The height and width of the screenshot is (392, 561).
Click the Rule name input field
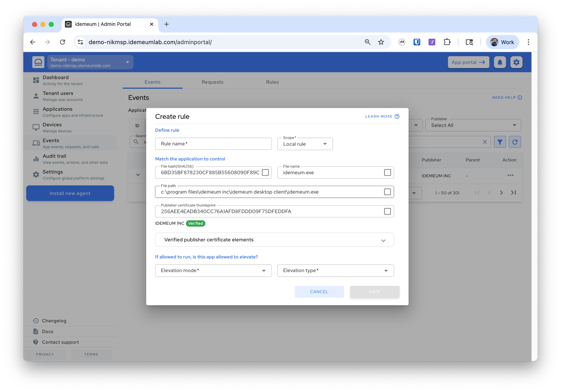(x=213, y=144)
